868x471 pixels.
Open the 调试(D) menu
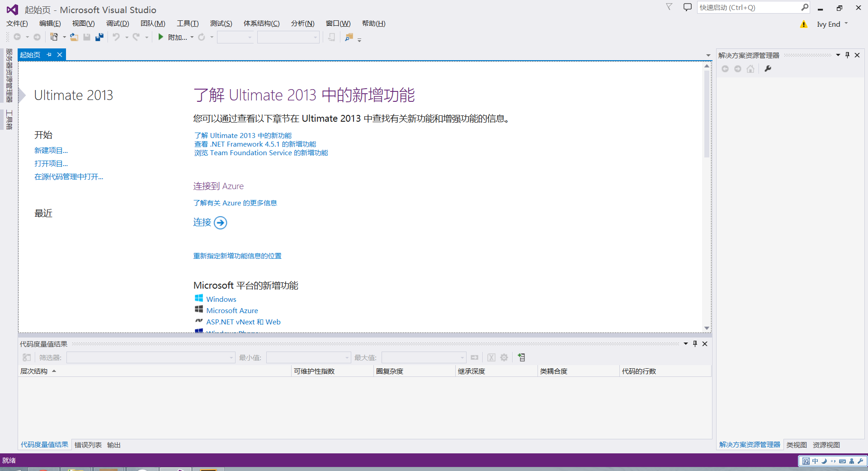tap(118, 24)
